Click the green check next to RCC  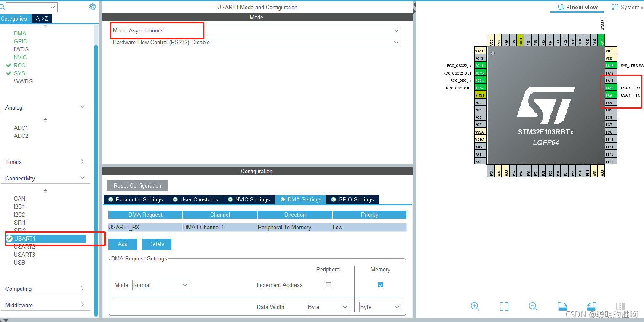[x=8, y=65]
